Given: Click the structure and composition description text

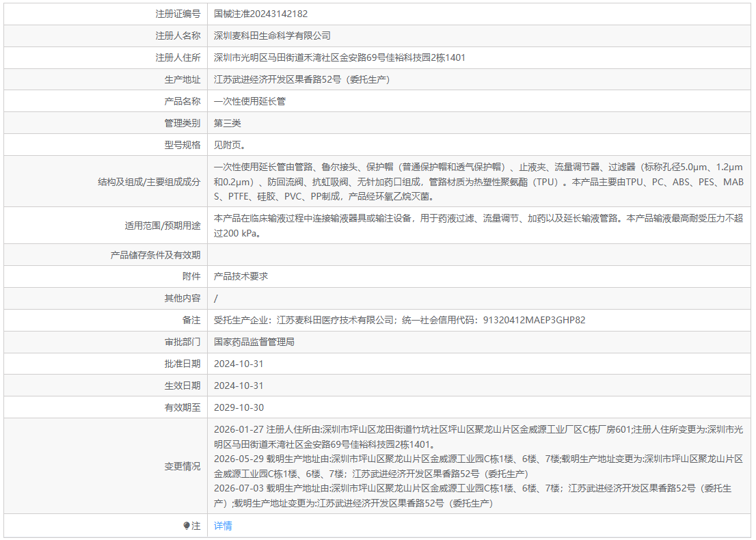Looking at the screenshot, I should 478,182.
